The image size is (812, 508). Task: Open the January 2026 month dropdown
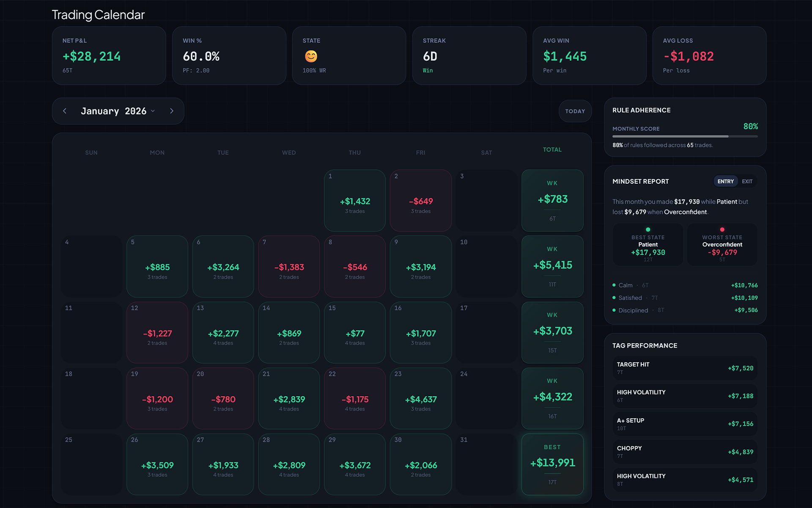118,111
